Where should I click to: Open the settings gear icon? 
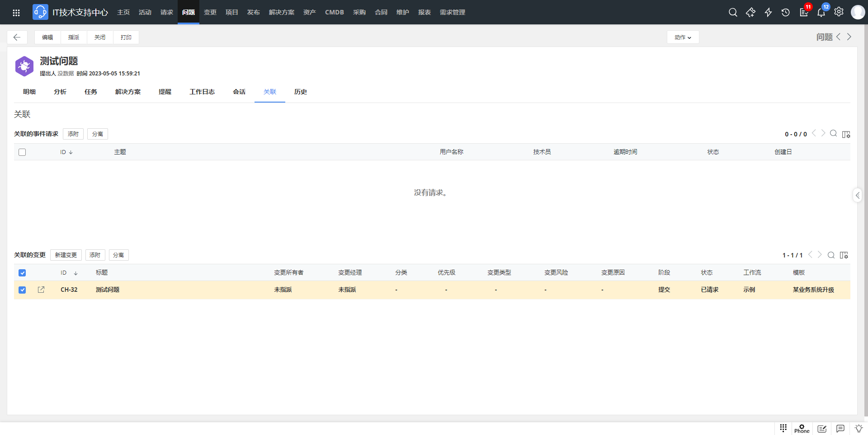point(839,12)
